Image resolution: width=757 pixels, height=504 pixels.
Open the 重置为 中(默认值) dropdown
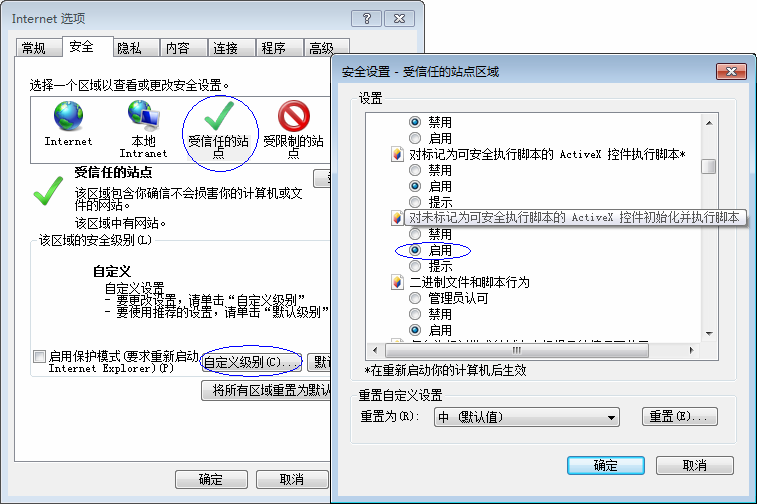[527, 417]
